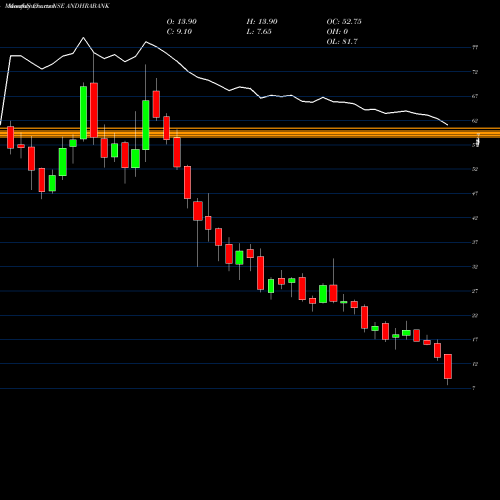Click the 47 price axis label
Viewport: 500px width, 500px height.
(475, 194)
